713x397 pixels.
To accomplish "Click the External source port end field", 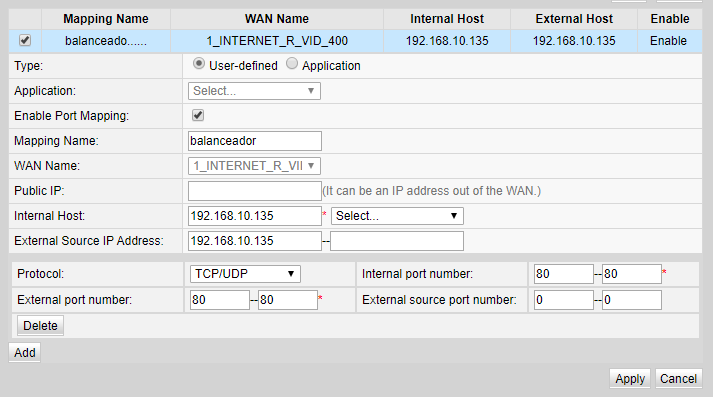I will coord(632,300).
